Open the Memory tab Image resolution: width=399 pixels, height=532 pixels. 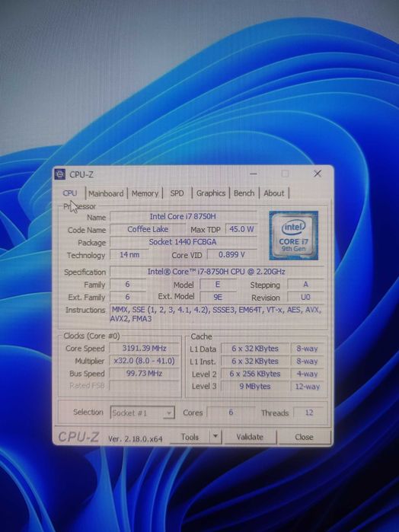point(145,193)
